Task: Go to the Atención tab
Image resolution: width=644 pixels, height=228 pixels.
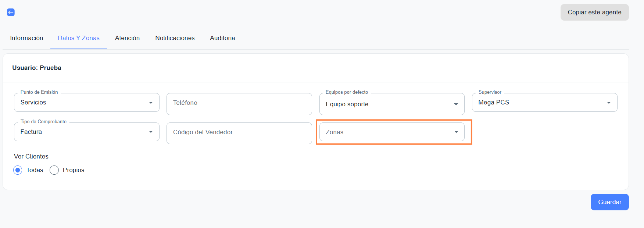Action: tap(127, 38)
